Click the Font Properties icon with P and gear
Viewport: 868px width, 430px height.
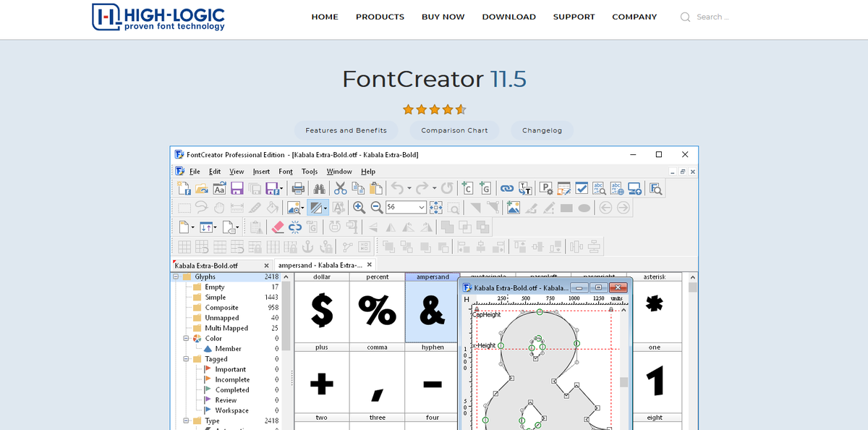[x=546, y=188]
